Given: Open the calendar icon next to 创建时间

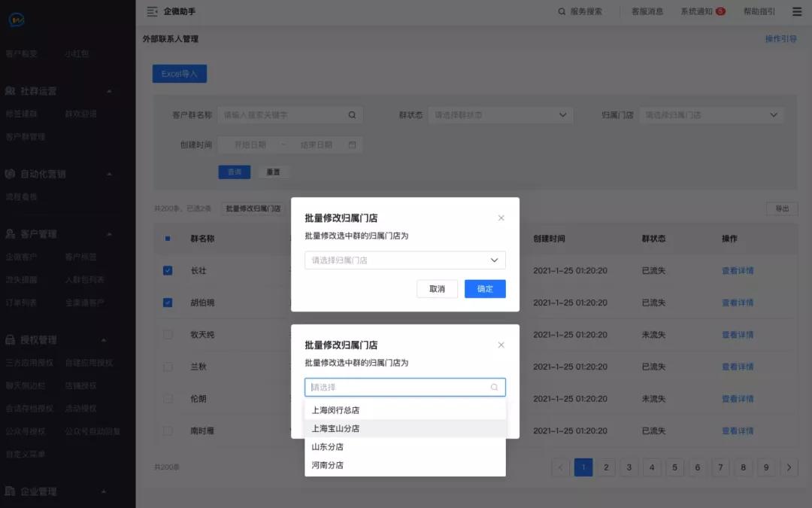Looking at the screenshot, I should click(352, 144).
